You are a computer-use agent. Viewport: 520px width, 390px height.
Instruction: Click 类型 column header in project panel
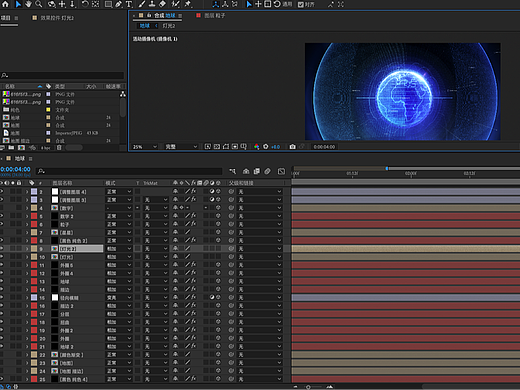point(60,86)
